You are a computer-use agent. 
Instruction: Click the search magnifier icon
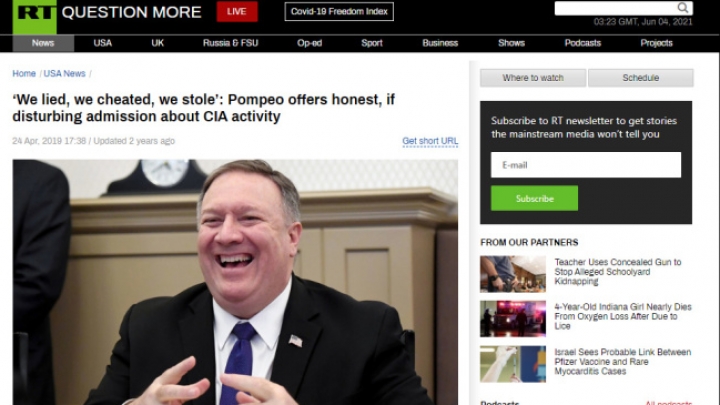click(683, 7)
